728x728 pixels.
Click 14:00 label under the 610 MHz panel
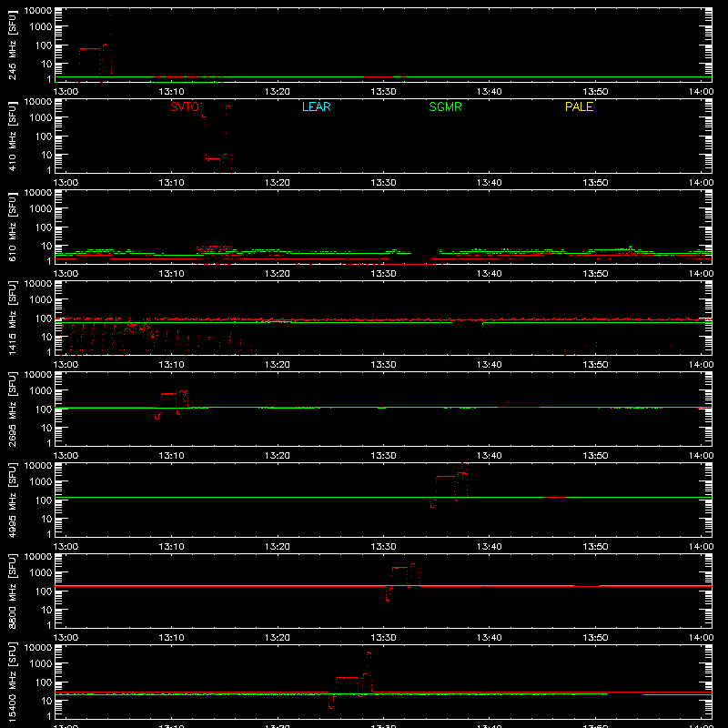701,274
